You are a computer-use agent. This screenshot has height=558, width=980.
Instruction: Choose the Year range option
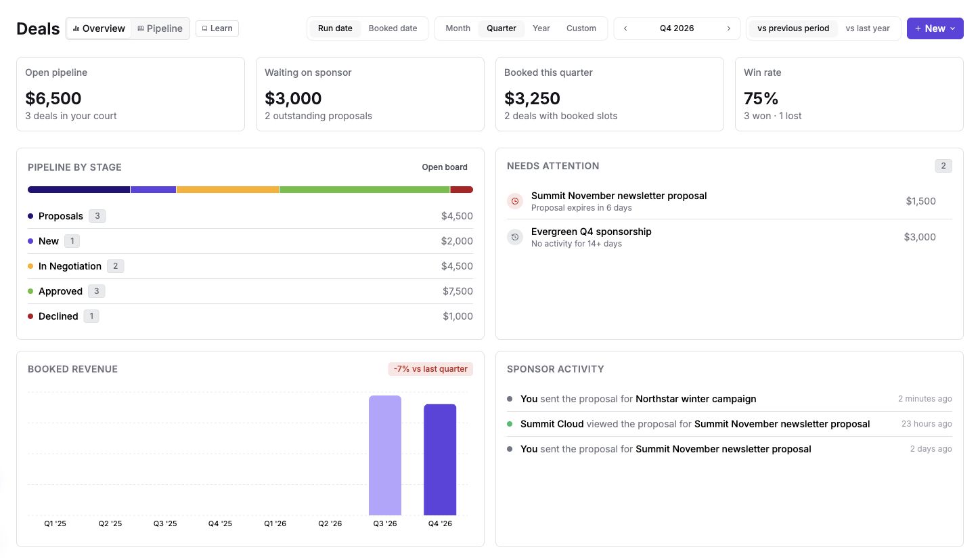coord(541,28)
